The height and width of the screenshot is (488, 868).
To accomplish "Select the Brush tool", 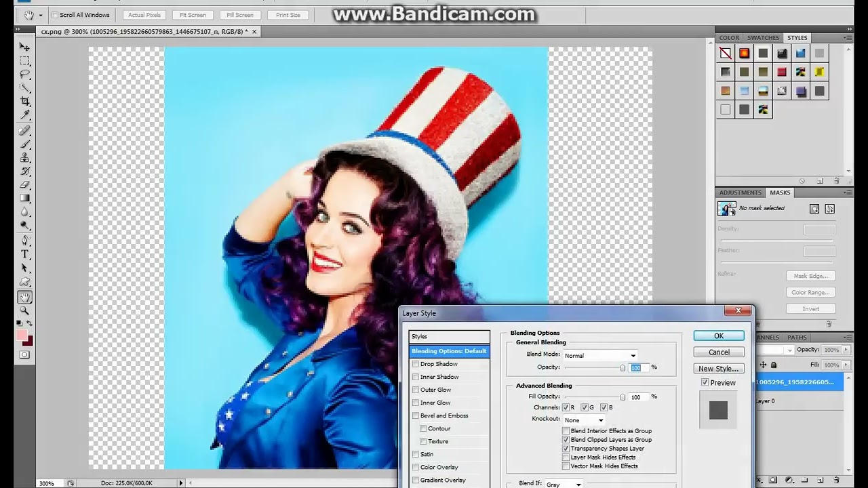I will (24, 144).
